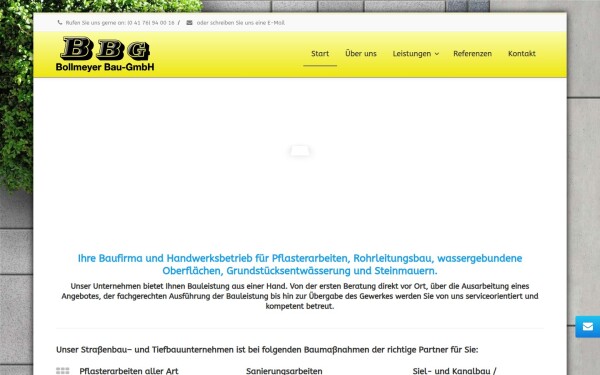Screen dimensions: 600x375
Task: Open the Start menu item
Action: point(320,54)
